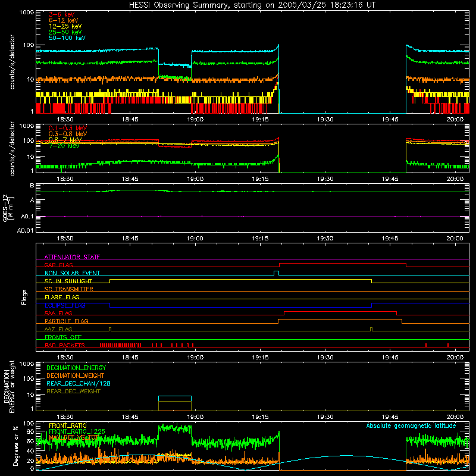Viewport: 476px width, 476px height.
Task: Click the GOES-12 axis label
Action: tap(5, 208)
